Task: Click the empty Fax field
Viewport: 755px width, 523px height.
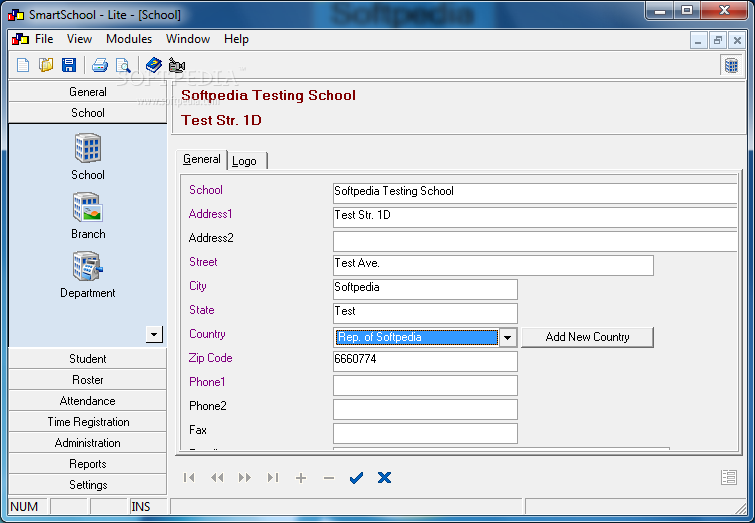Action: (425, 433)
